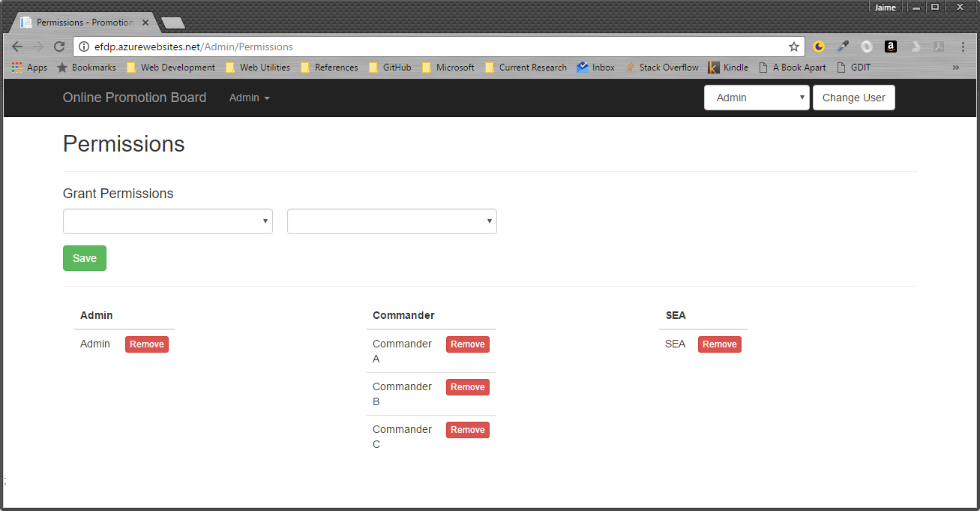The image size is (980, 511).
Task: Expand the Admin navbar dropdown menu
Action: 249,98
